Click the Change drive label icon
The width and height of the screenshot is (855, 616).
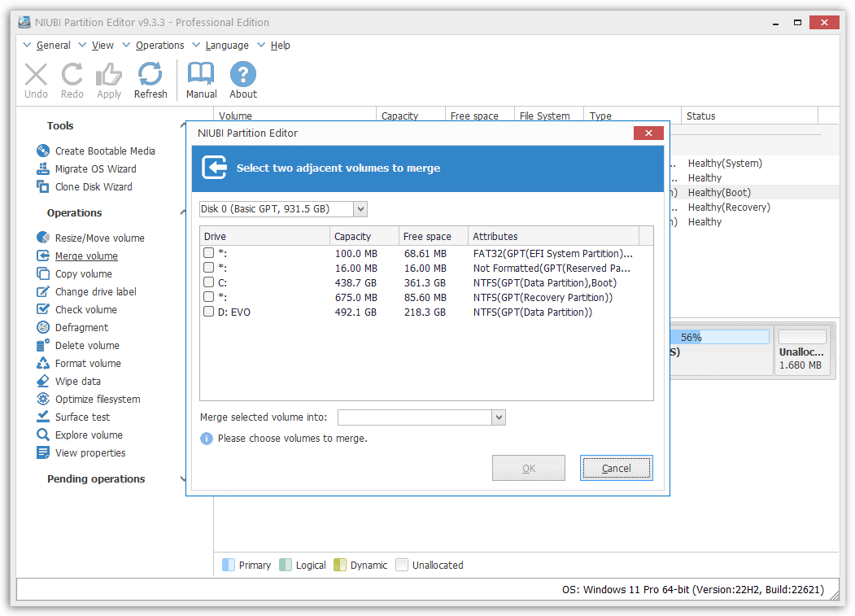click(43, 291)
